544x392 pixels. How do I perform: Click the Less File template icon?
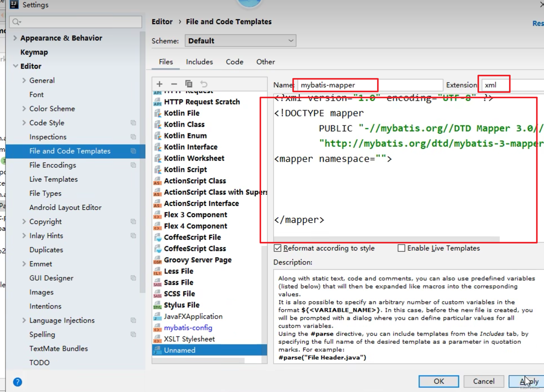[157, 271]
